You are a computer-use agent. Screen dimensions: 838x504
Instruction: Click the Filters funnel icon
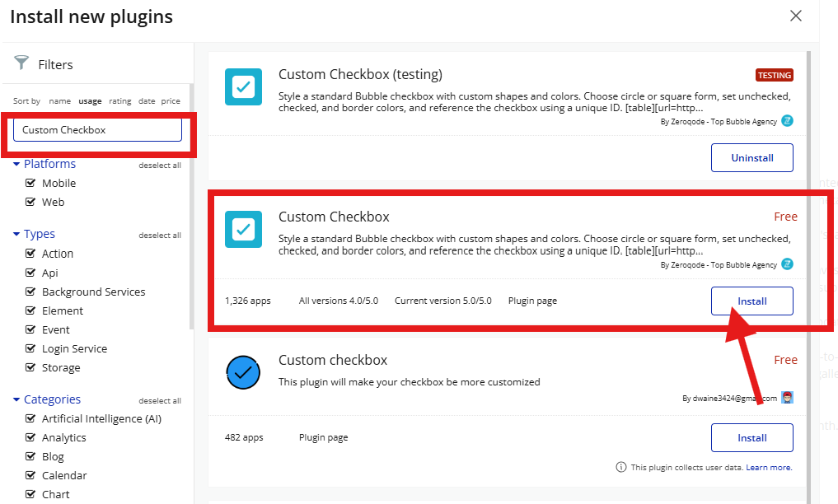click(x=22, y=63)
